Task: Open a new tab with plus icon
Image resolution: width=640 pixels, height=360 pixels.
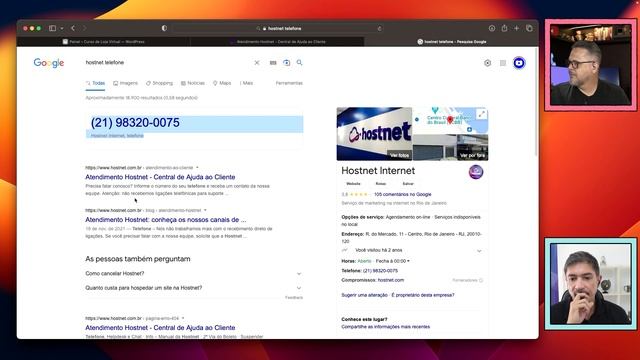Action: [x=517, y=28]
